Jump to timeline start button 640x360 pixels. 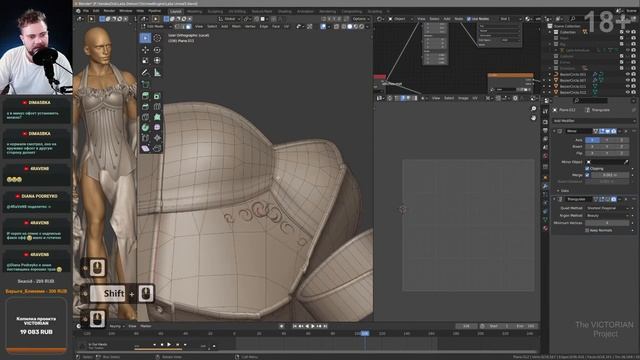point(295,326)
